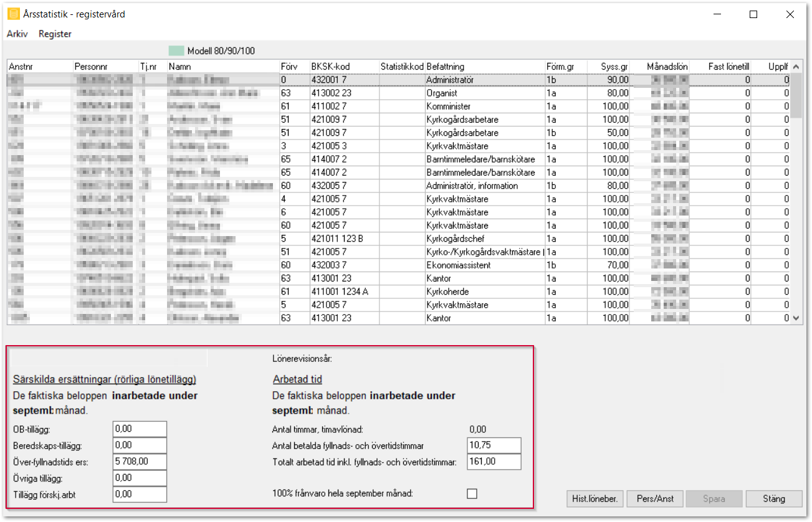The image size is (812, 522).
Task: Click the vertical scrollbar thumb of the table
Action: (x=795, y=95)
